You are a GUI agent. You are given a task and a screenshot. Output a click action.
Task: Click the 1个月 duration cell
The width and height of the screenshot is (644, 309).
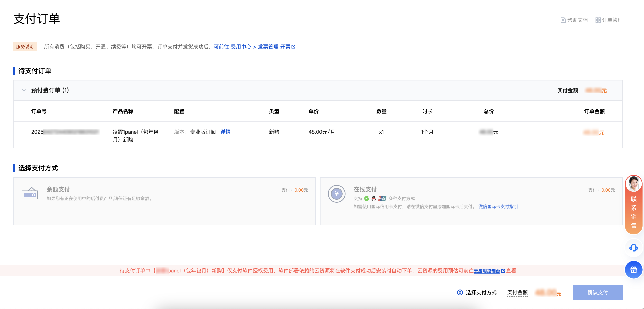[427, 132]
